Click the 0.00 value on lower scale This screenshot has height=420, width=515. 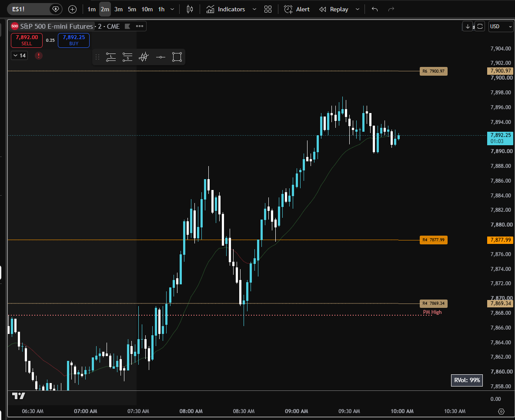tap(495, 399)
